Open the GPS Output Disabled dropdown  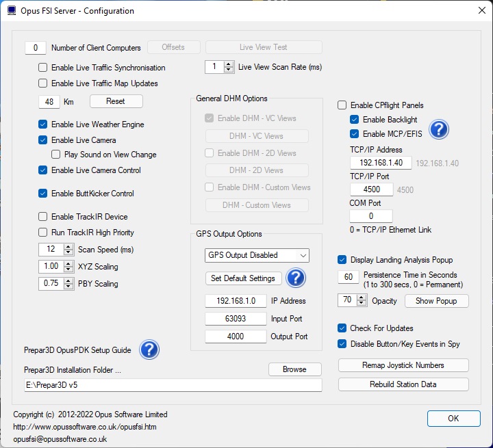pos(257,255)
